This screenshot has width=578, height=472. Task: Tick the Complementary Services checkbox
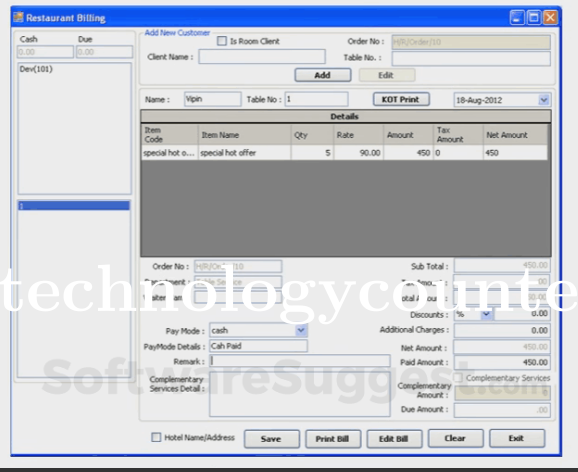(x=458, y=378)
